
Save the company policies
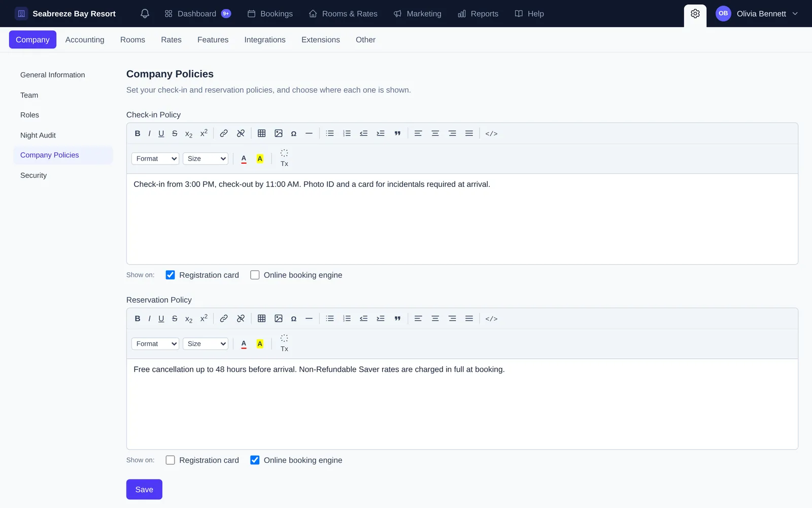(x=144, y=489)
